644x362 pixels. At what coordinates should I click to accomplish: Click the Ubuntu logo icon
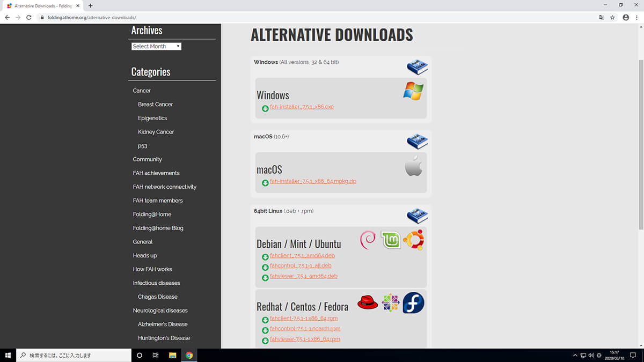pyautogui.click(x=414, y=240)
